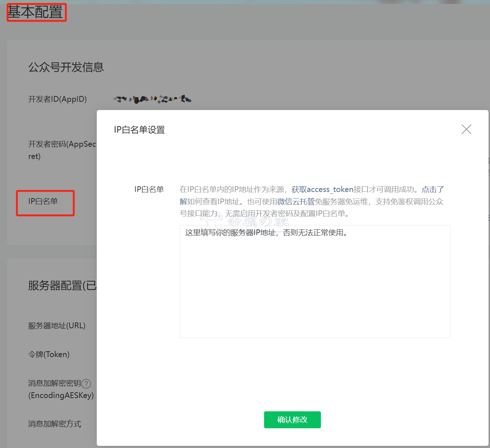Open the 点击了解 link
490x448 pixels.
(433, 189)
